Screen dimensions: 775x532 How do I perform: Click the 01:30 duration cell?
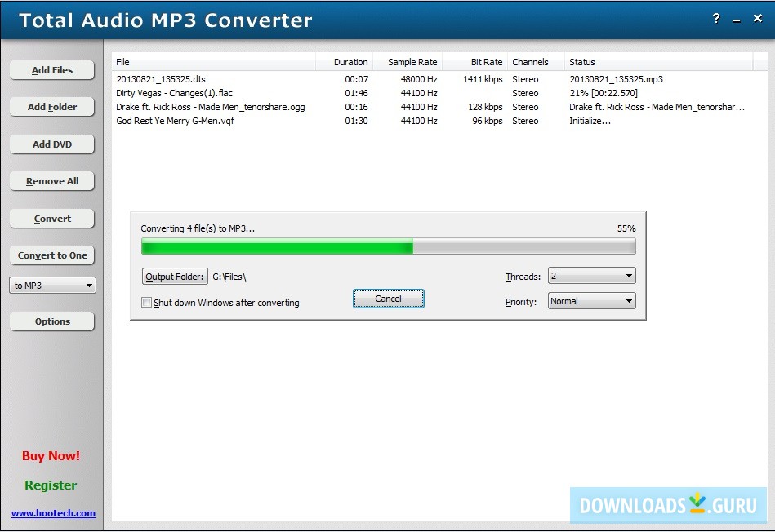[356, 121]
